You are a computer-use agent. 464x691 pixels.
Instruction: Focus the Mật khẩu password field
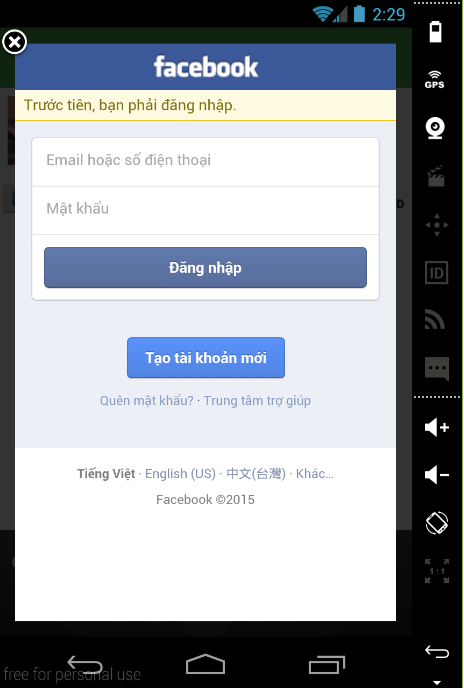coord(205,210)
